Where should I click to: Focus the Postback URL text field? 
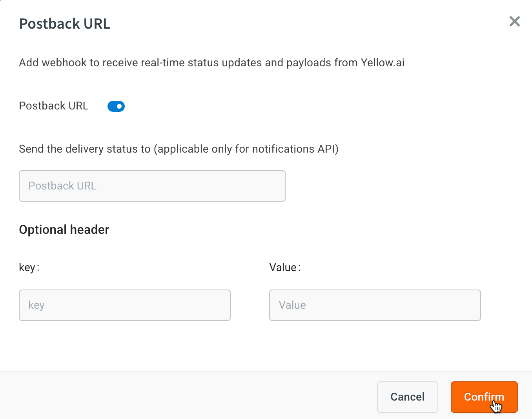(x=152, y=186)
